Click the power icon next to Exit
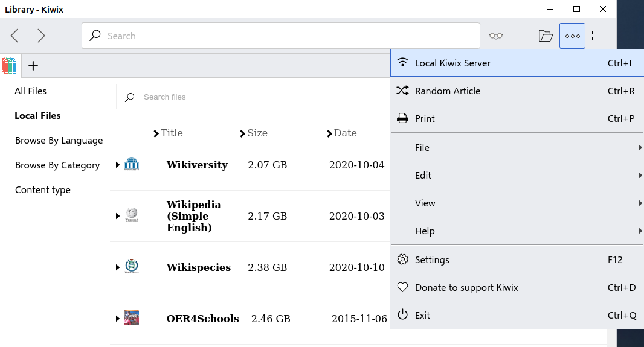The image size is (644, 347). (402, 314)
